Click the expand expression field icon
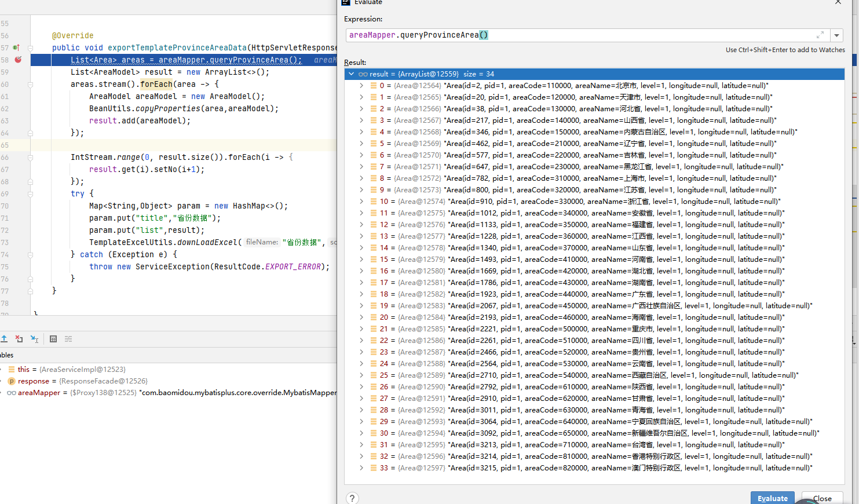859x504 pixels. [x=820, y=35]
